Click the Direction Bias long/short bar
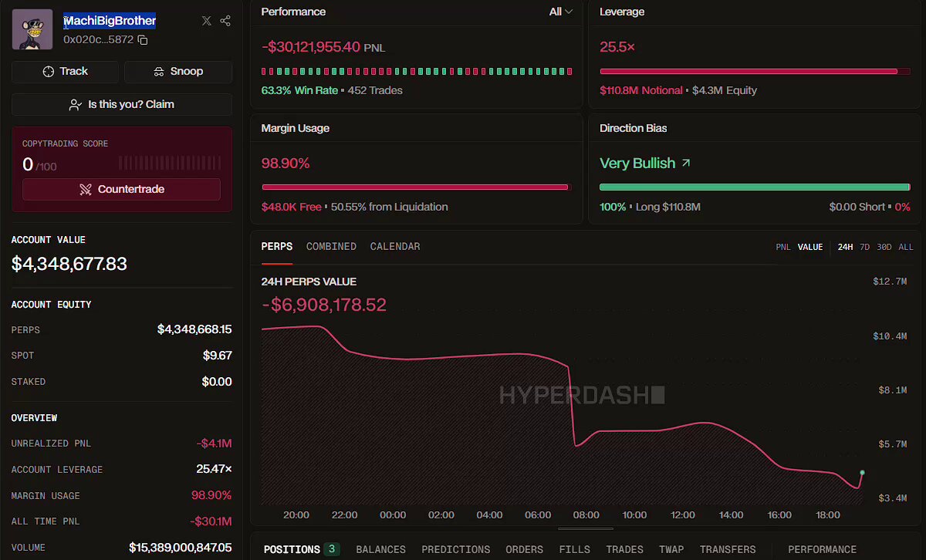Image resolution: width=926 pixels, height=560 pixels. 755,187
